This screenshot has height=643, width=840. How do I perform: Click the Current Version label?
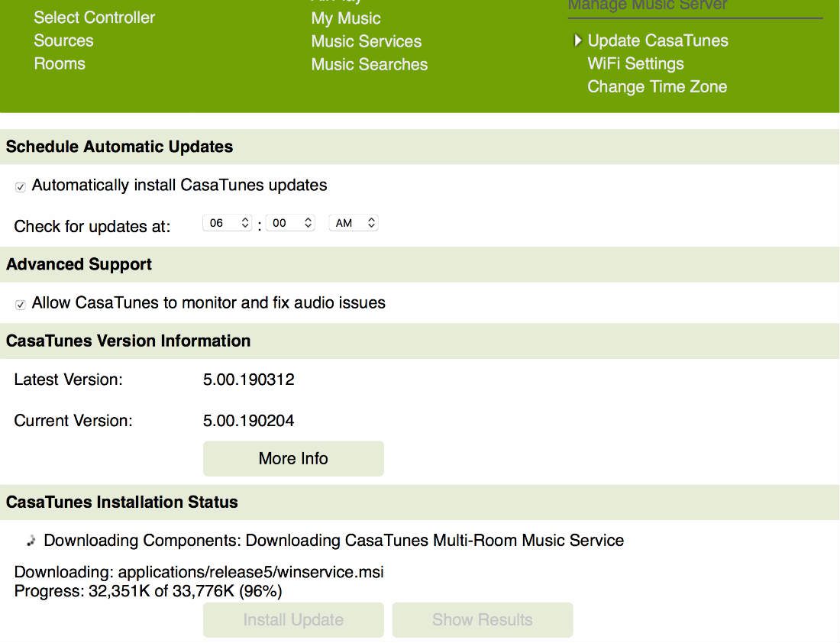pos(73,421)
